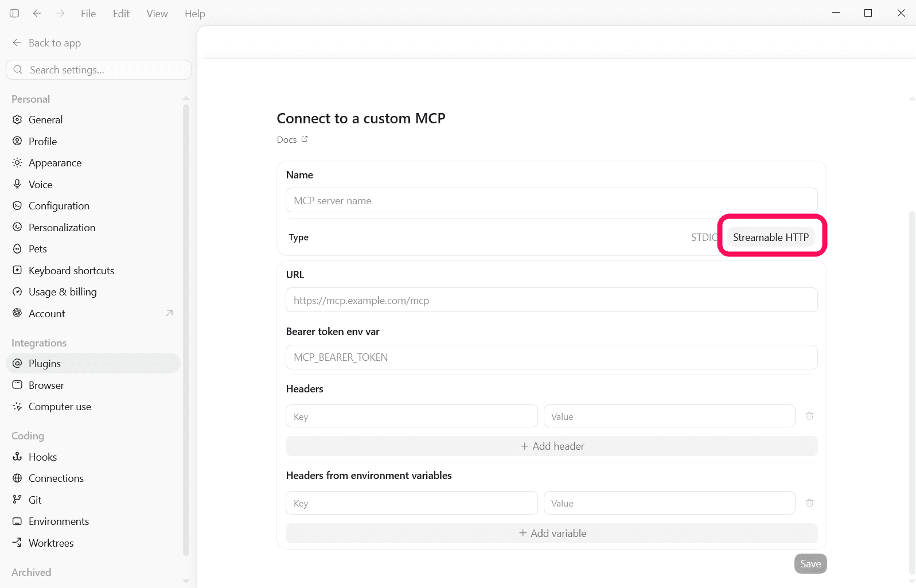Viewport: 916px width, 588px height.
Task: Delete the header row trash icon
Action: click(809, 416)
